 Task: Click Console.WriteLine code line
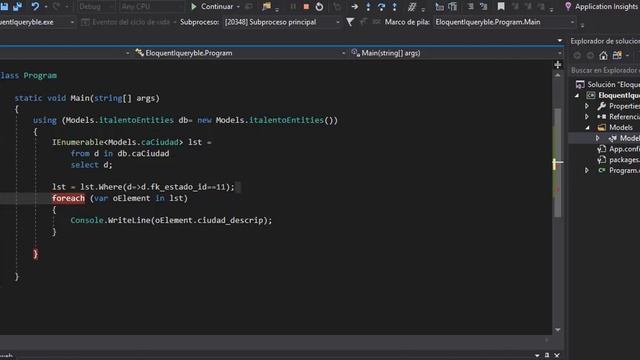pos(171,220)
